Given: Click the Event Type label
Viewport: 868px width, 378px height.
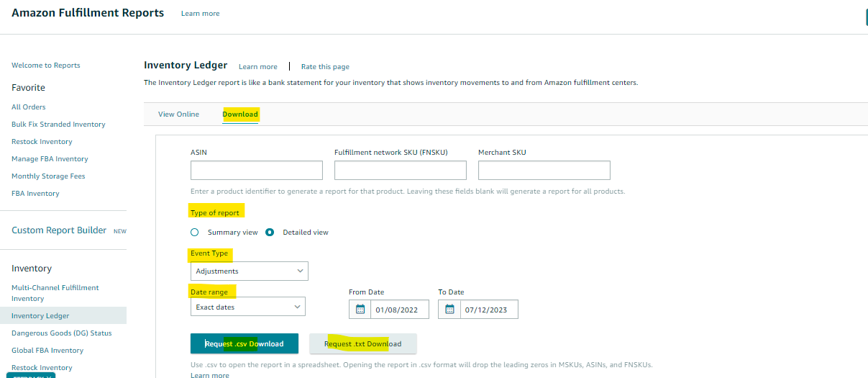Looking at the screenshot, I should (209, 253).
